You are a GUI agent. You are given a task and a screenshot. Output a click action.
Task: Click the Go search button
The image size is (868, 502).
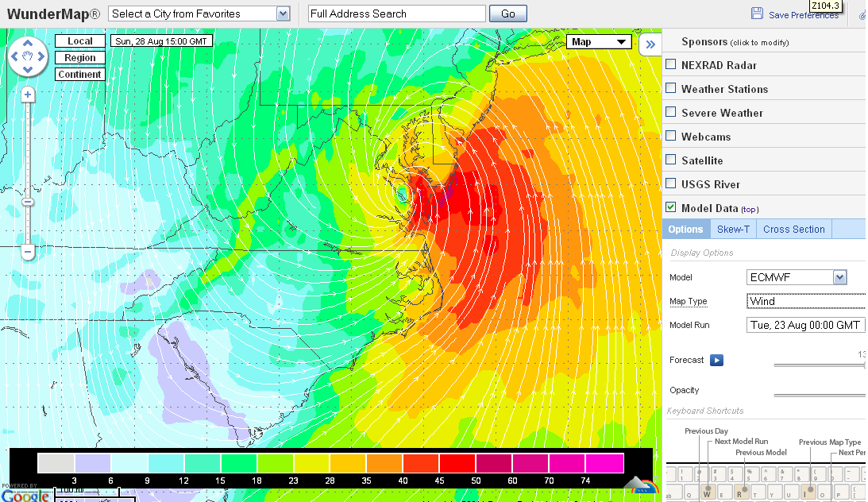coord(507,14)
